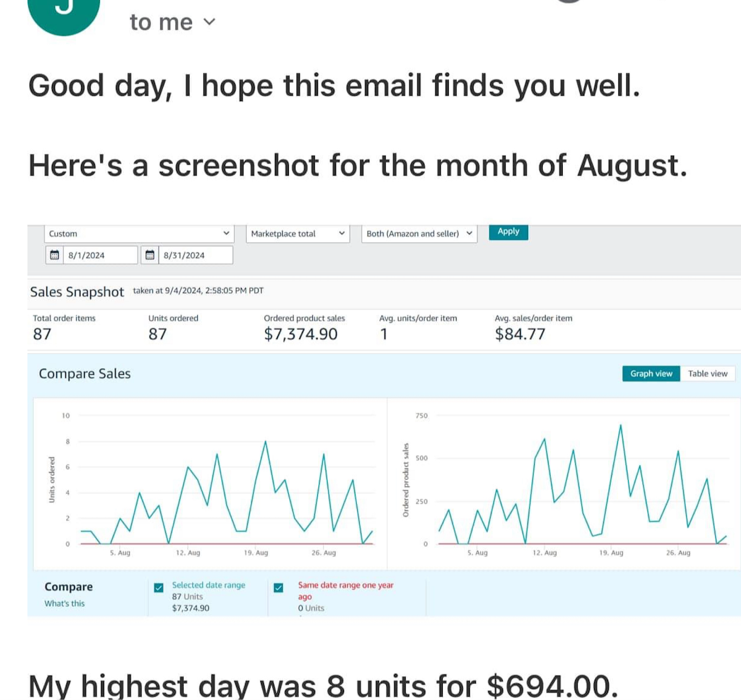
Task: Click the highest peak in product sales graph
Action: coord(621,426)
